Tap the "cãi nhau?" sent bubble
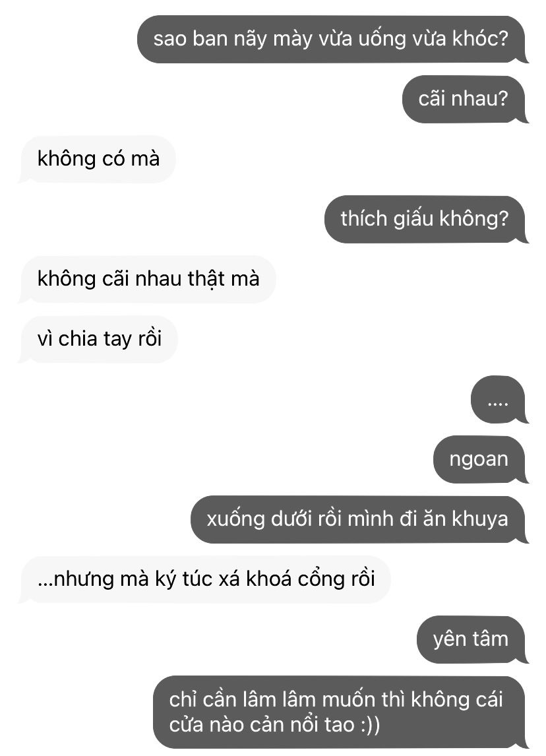The image size is (546, 756). pyautogui.click(x=465, y=99)
